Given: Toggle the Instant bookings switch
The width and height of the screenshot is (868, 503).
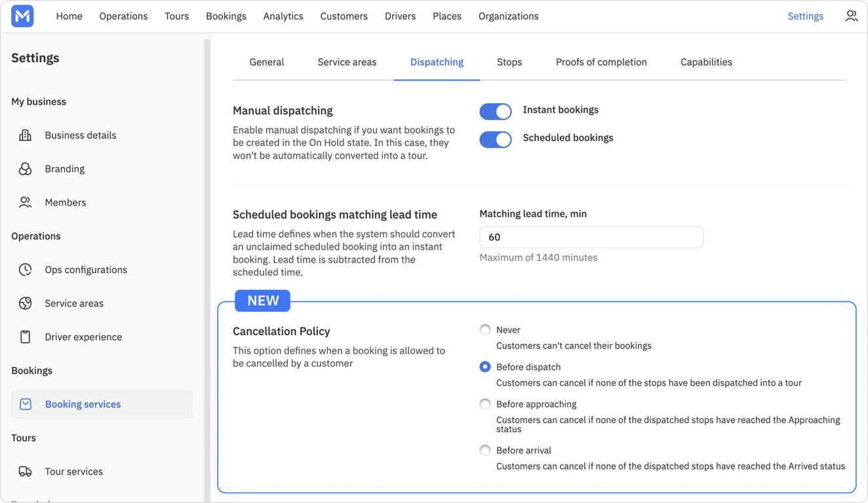Looking at the screenshot, I should click(x=496, y=111).
